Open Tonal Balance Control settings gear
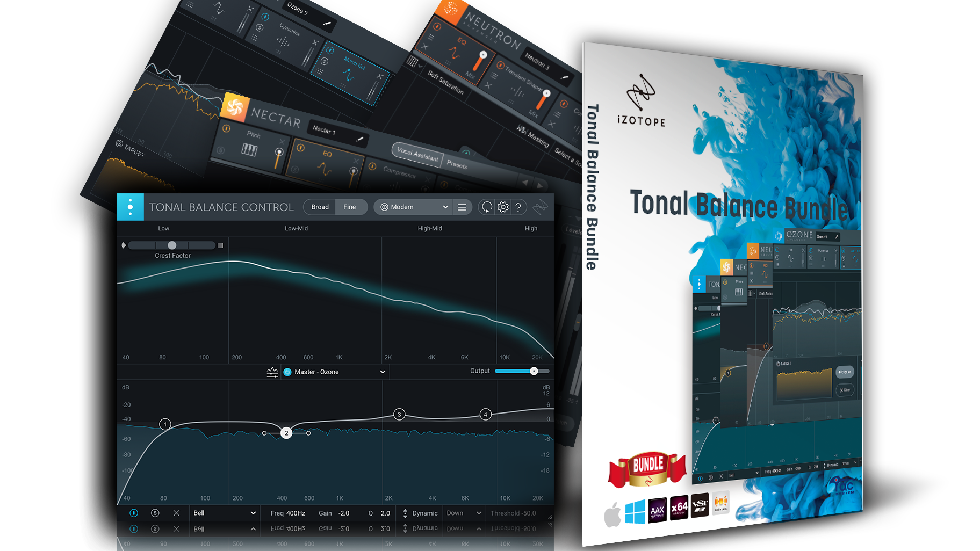 [503, 207]
